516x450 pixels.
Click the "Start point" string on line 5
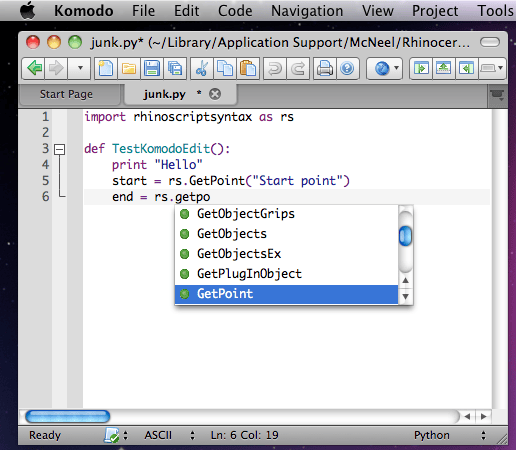[298, 181]
